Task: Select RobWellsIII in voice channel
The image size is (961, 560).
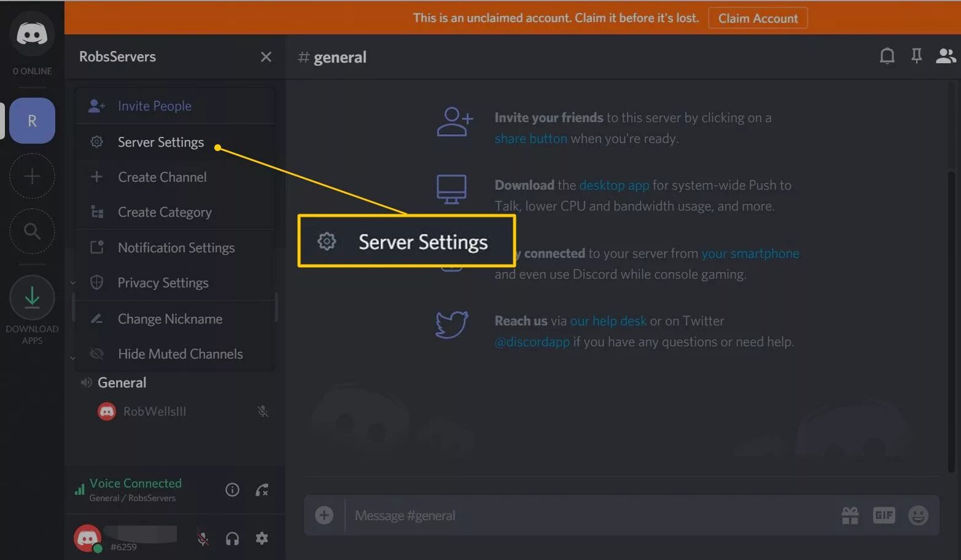Action: [x=154, y=411]
